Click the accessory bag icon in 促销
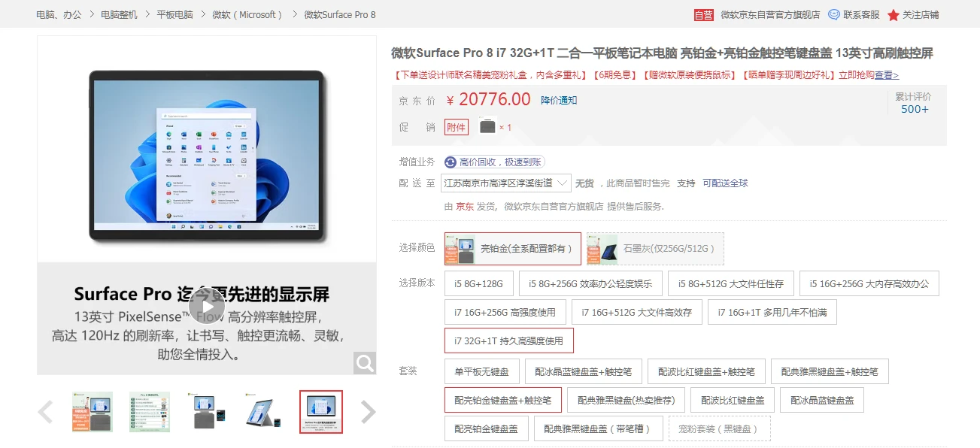 [x=487, y=127]
